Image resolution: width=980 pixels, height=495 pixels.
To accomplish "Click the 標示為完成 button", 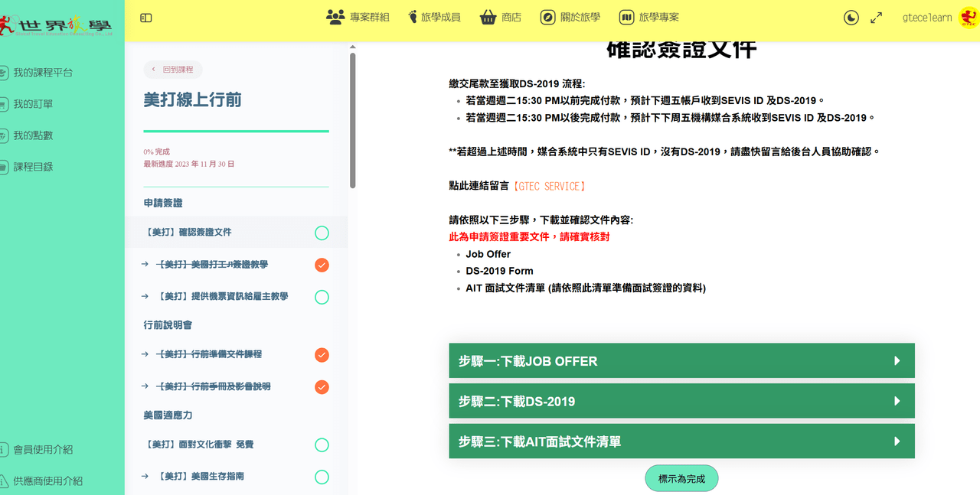I will point(681,478).
